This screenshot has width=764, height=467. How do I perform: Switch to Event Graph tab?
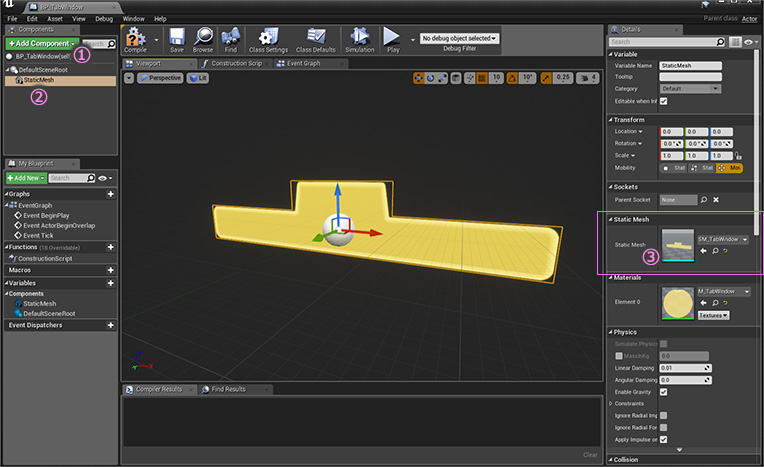(x=303, y=63)
